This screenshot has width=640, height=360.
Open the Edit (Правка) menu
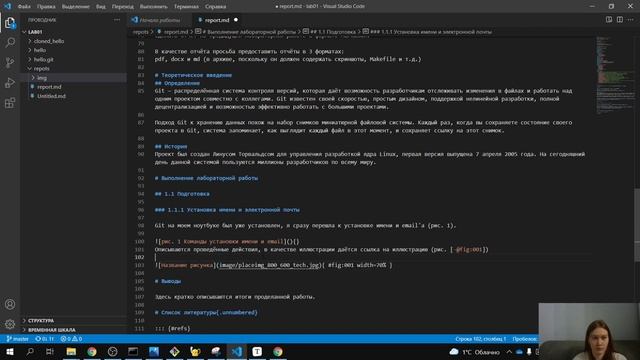coord(46,7)
